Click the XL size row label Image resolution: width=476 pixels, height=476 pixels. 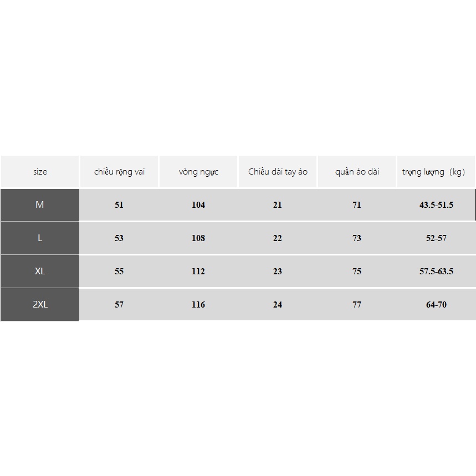tap(40, 271)
